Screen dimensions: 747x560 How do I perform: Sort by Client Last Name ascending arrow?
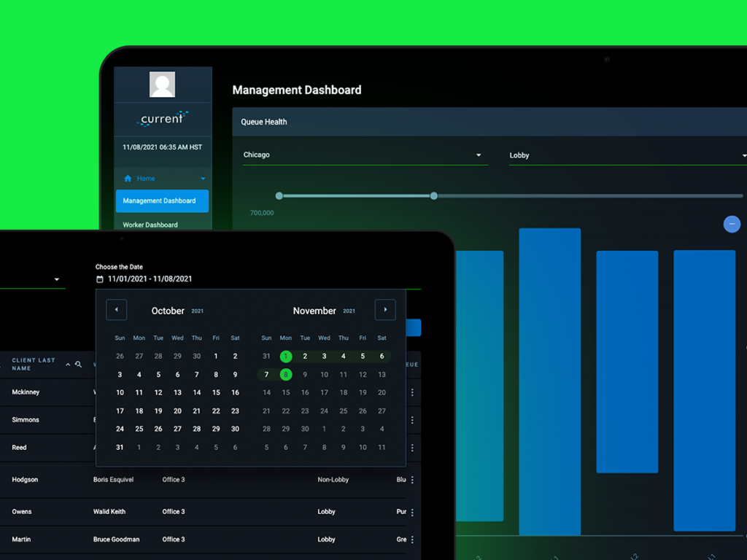pos(68,365)
